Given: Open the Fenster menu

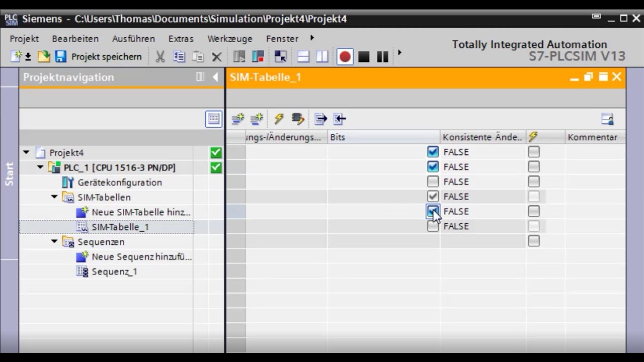Looking at the screenshot, I should [282, 39].
